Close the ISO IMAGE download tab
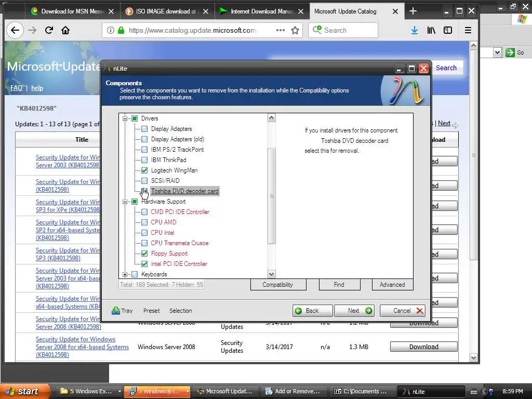Viewport: 532px width, 399px height. pyautogui.click(x=206, y=11)
